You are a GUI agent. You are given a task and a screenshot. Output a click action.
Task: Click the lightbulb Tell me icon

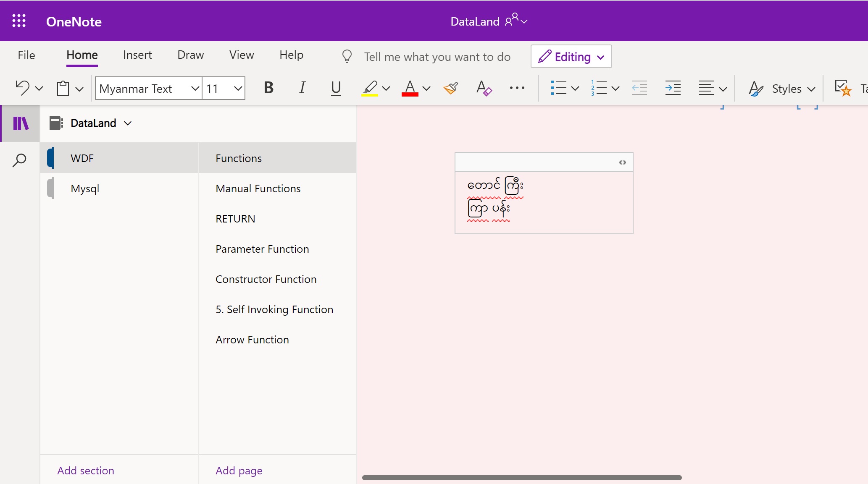(x=347, y=56)
